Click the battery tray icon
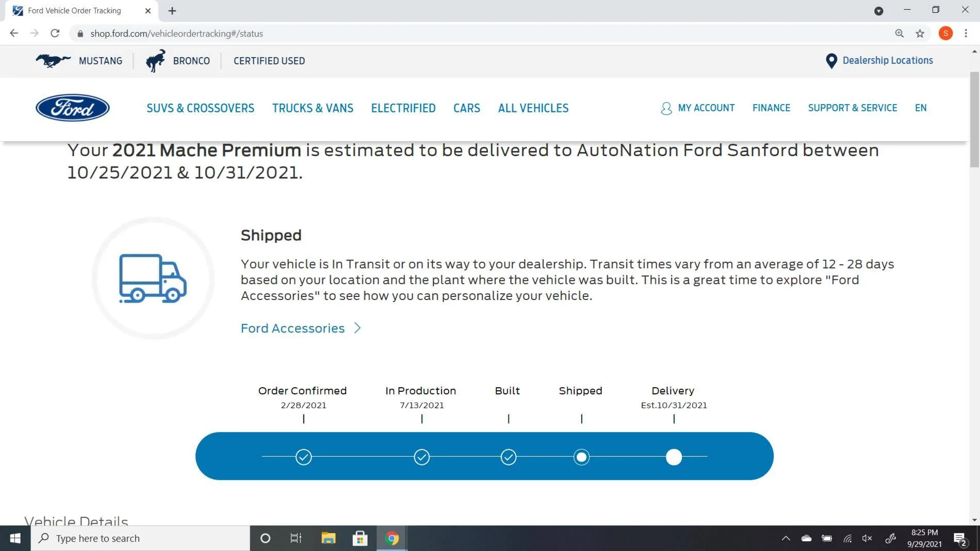 [827, 538]
